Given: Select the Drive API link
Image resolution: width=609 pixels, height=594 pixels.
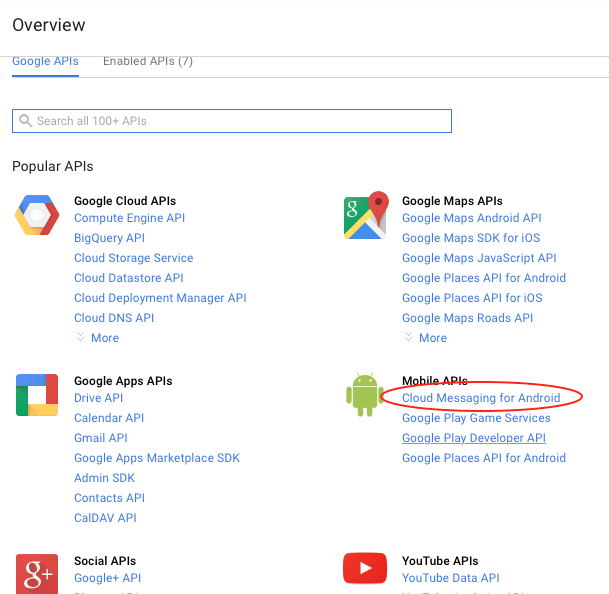Looking at the screenshot, I should point(98,398).
